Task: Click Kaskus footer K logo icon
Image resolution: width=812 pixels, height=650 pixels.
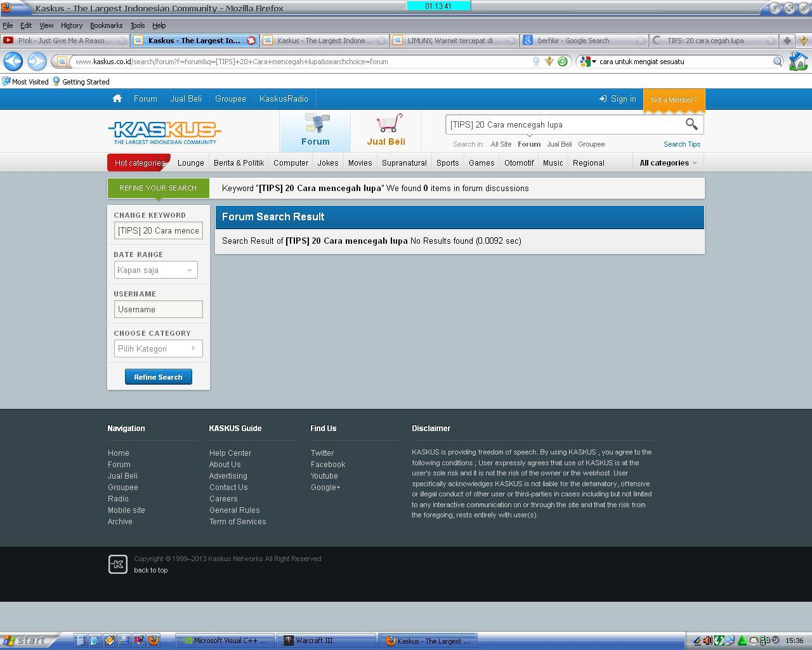Action: (117, 564)
